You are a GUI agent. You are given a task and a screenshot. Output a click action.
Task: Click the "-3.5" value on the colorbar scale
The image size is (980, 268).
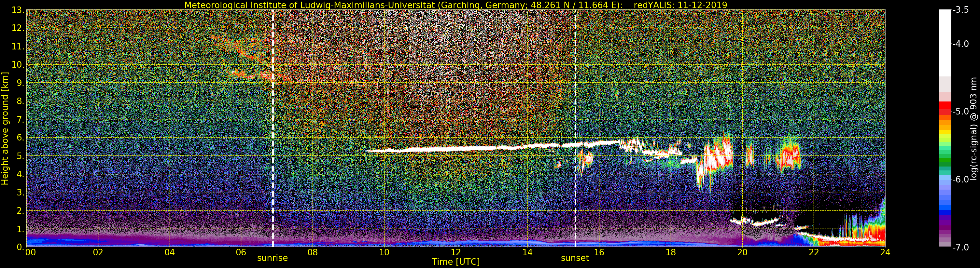[x=960, y=10]
